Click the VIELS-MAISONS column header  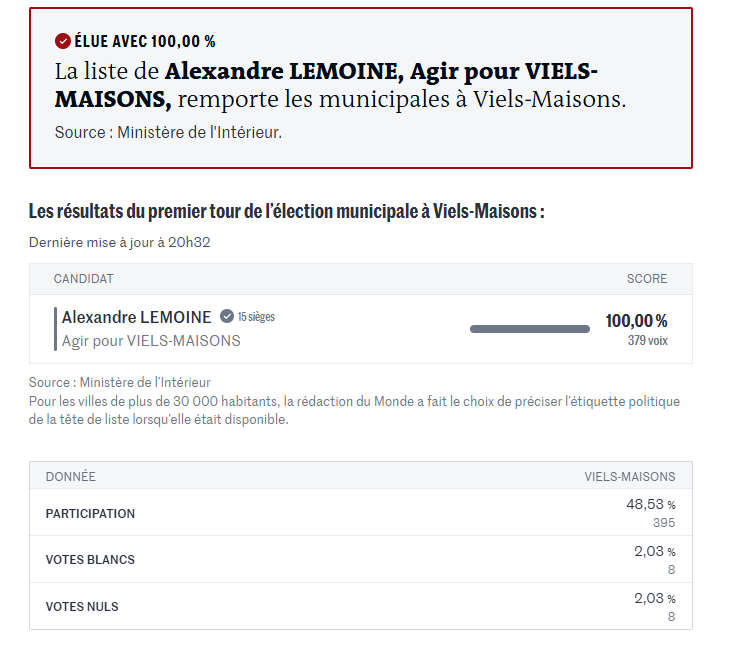coord(629,477)
